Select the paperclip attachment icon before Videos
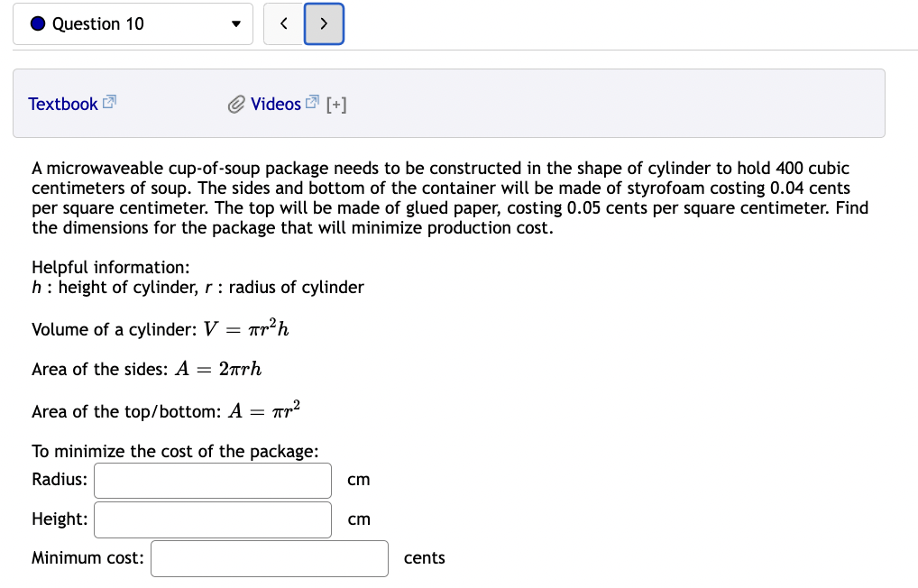 (235, 103)
